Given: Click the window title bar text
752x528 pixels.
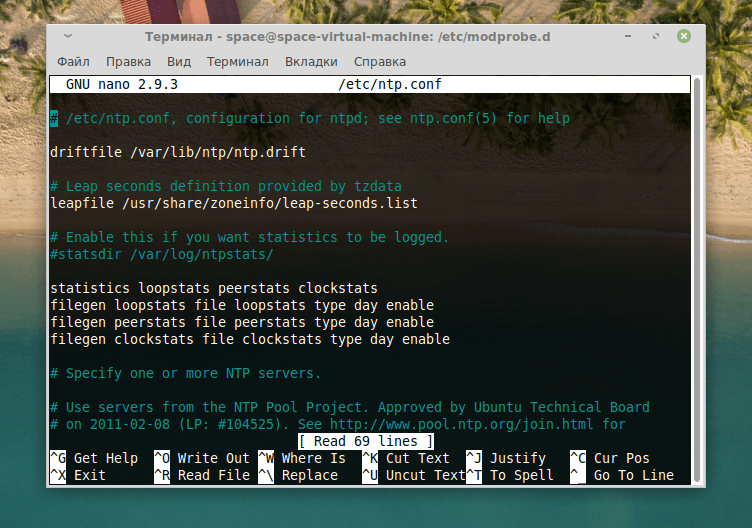Looking at the screenshot, I should coord(348,37).
